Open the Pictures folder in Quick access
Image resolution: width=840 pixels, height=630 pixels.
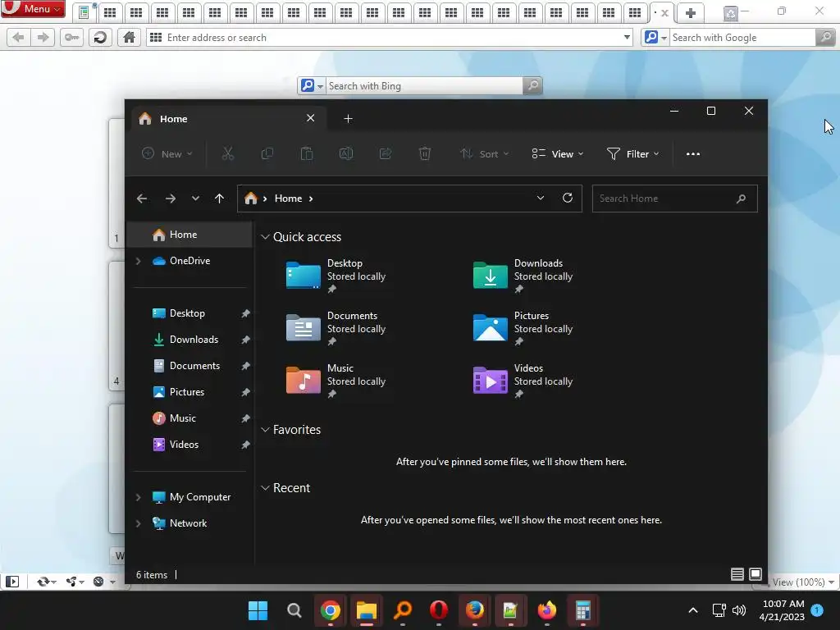point(523,328)
